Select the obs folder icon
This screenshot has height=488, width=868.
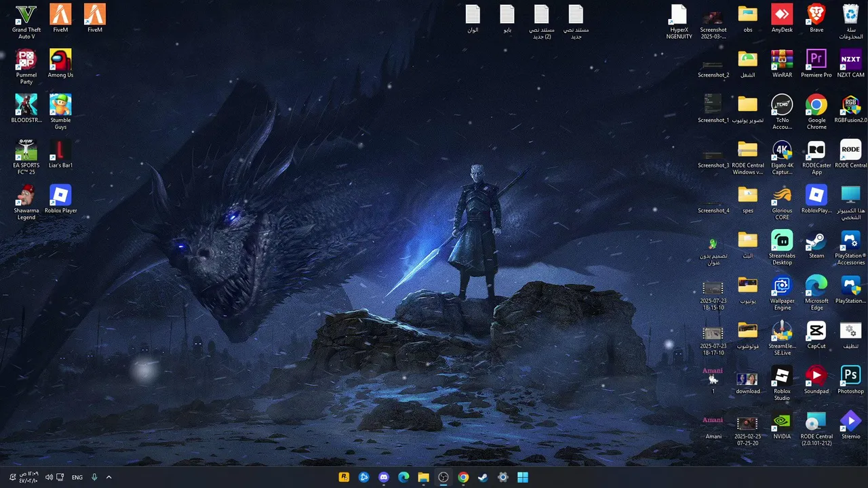(x=747, y=18)
